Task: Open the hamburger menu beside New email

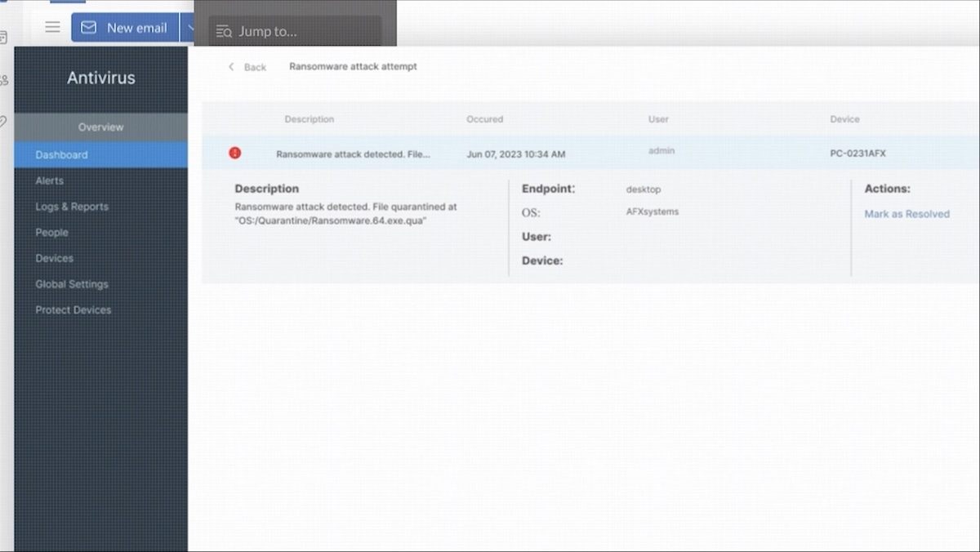Action: pyautogui.click(x=52, y=27)
